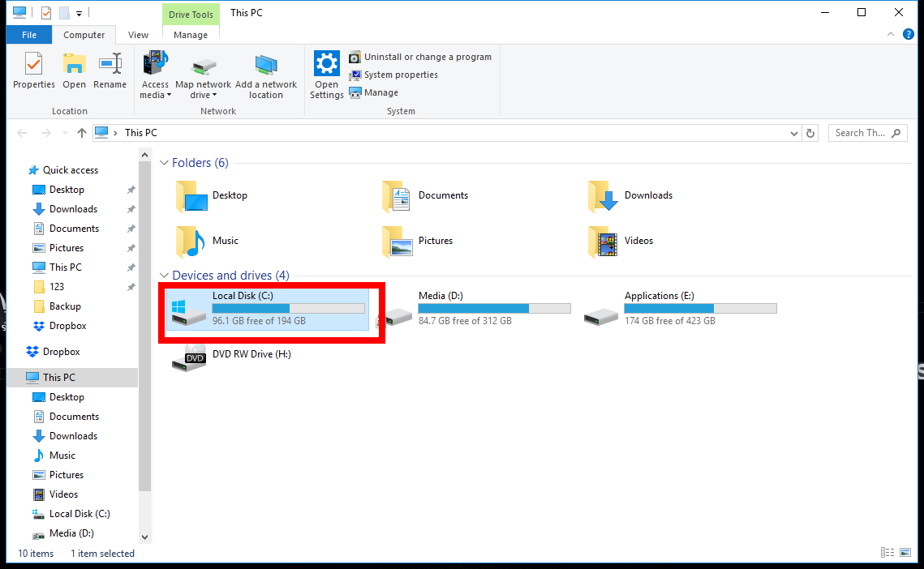This screenshot has width=924, height=569.
Task: Click inside the Search This PC box
Action: point(860,132)
